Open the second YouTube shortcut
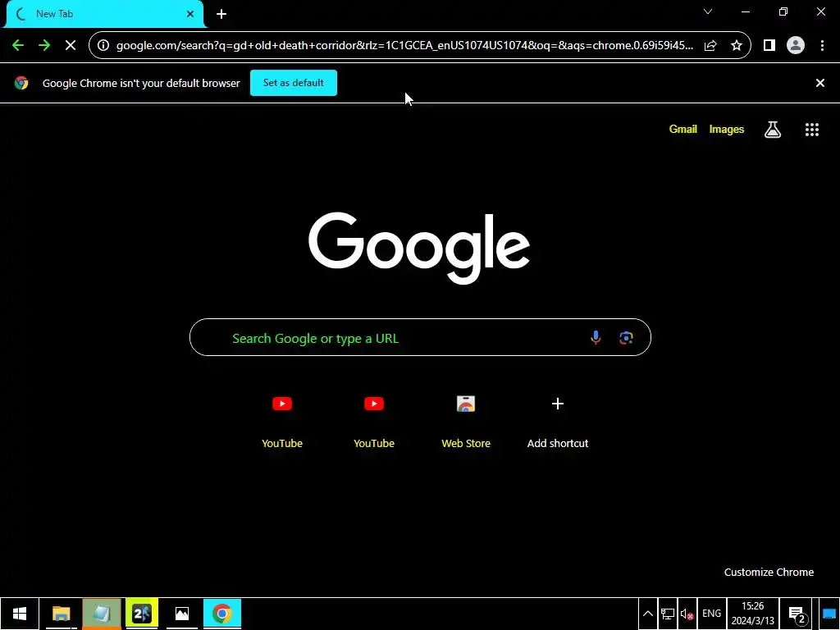Screen dimensions: 840x630 point(374,421)
